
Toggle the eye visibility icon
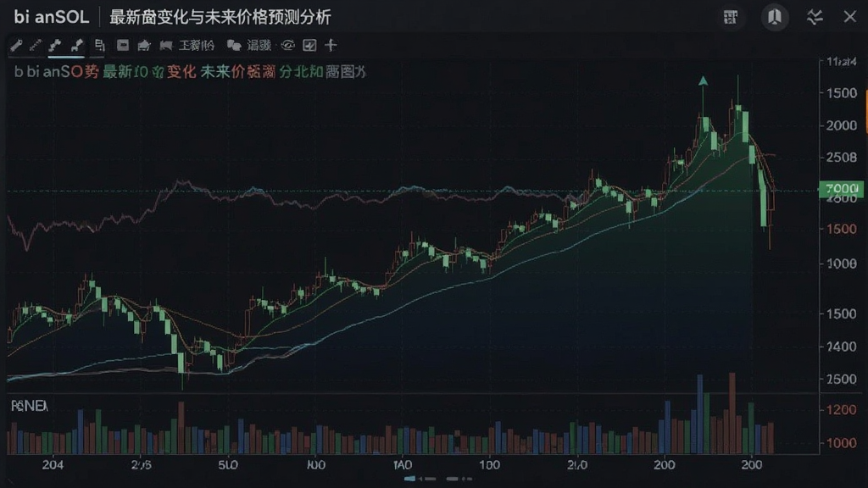click(x=288, y=46)
